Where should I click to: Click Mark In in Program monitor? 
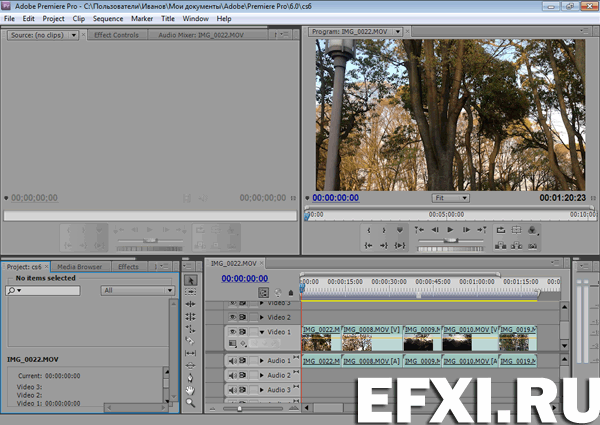pyautogui.click(x=368, y=230)
